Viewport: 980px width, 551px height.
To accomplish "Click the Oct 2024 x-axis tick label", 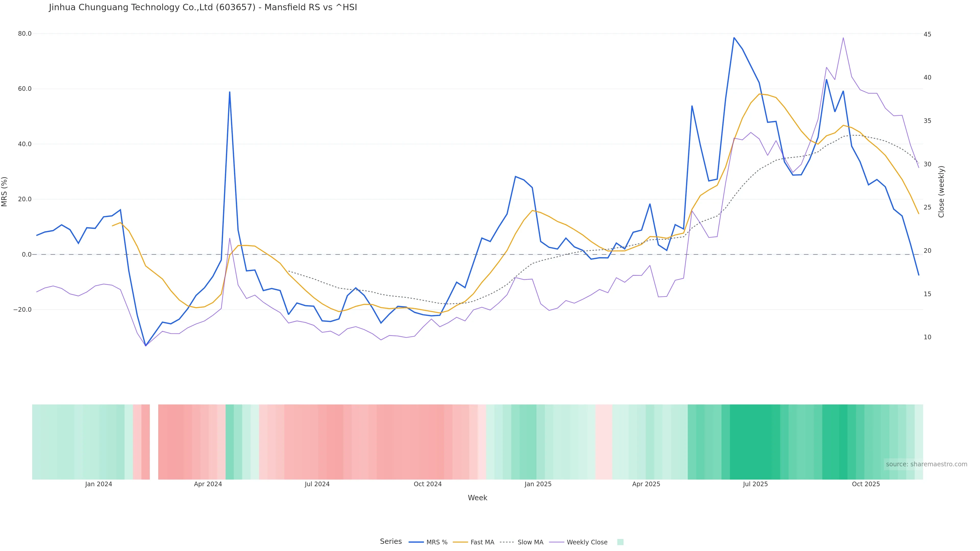I will [428, 484].
